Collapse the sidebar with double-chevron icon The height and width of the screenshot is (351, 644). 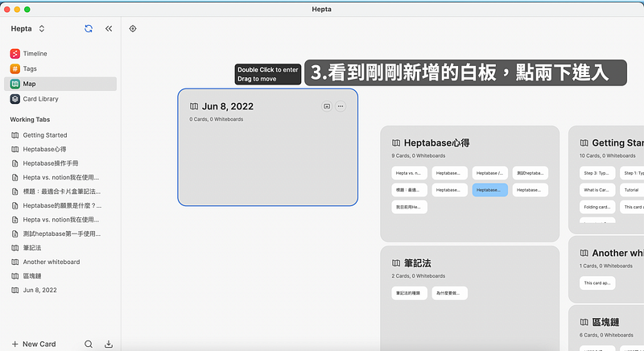(109, 28)
